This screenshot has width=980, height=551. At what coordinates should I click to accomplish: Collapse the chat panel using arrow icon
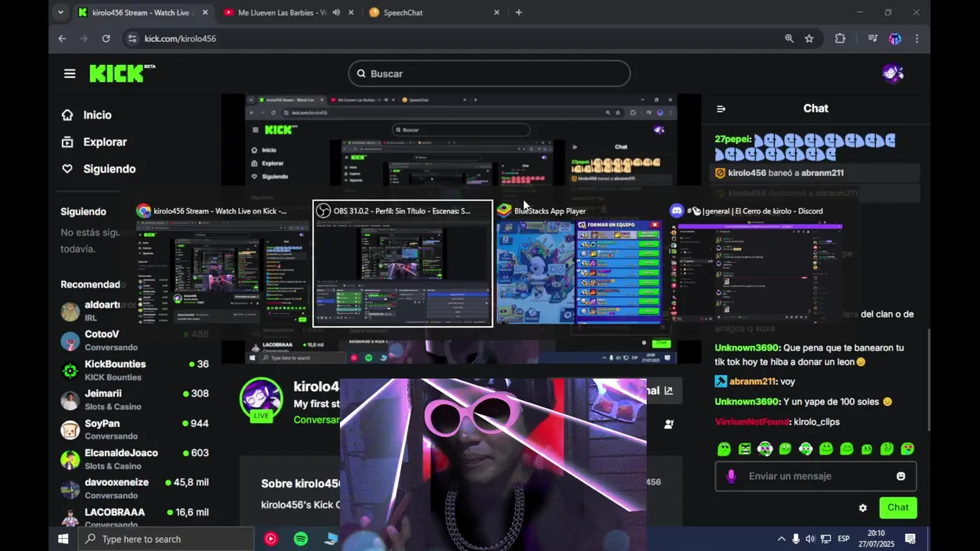pos(720,109)
